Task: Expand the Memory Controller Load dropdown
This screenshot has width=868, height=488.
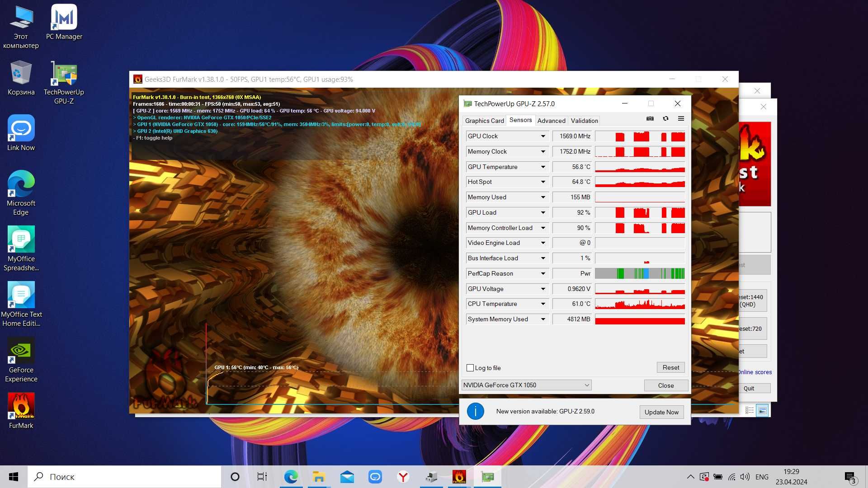Action: pos(543,228)
